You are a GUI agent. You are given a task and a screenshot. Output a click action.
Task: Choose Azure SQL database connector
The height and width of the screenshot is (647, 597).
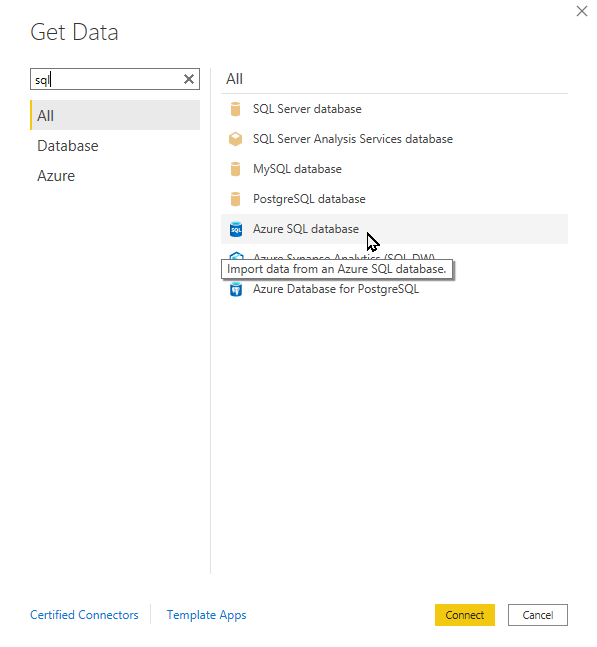click(394, 229)
